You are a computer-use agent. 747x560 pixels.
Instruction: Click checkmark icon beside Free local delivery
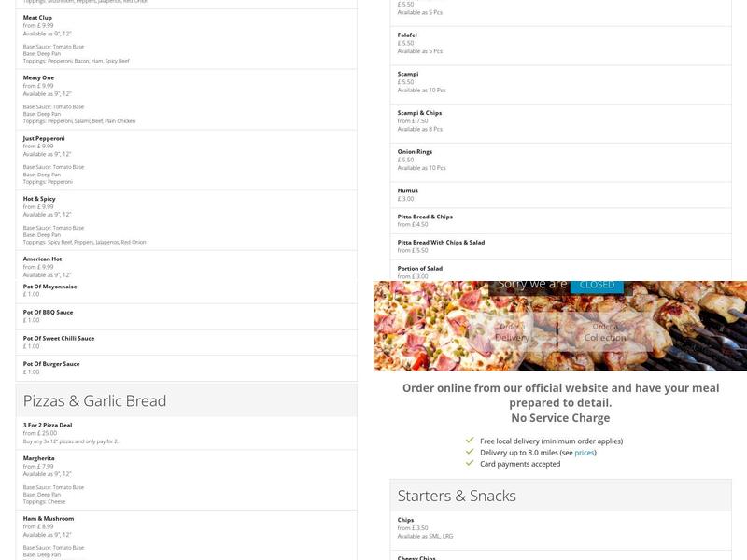pyautogui.click(x=470, y=441)
